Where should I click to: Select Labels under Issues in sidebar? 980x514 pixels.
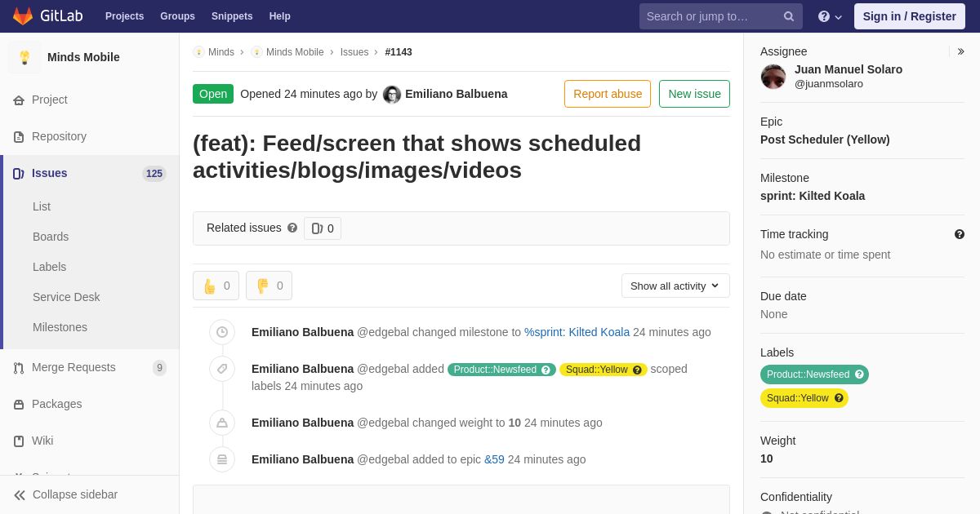49,267
